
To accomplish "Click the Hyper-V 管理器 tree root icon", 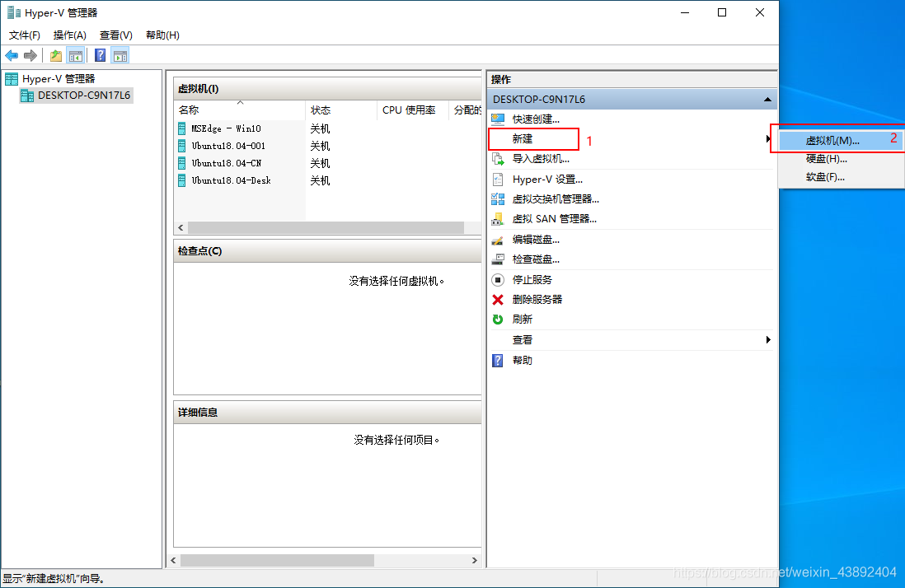I will [12, 79].
